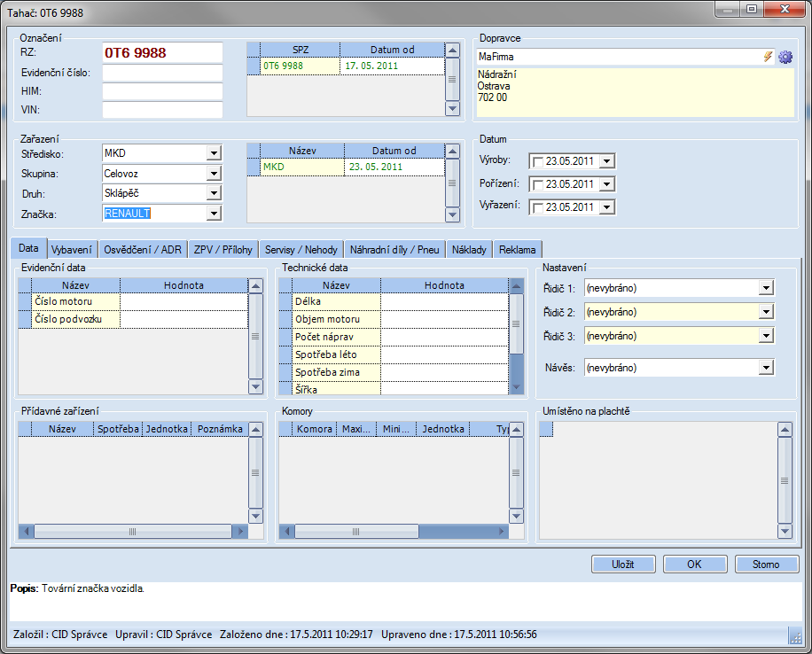Click the Spotřeba column header in Přídavné zařízení
812x654 pixels.
118,429
